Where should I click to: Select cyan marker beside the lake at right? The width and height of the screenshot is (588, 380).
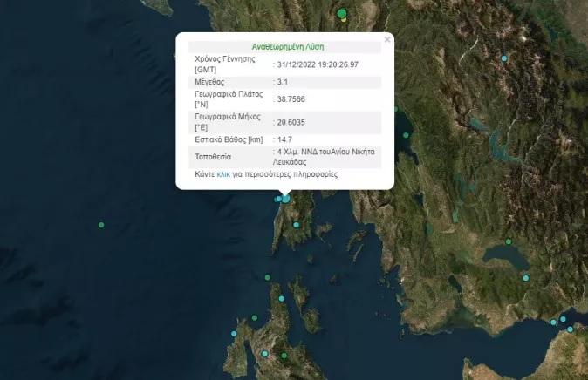[x=525, y=278]
